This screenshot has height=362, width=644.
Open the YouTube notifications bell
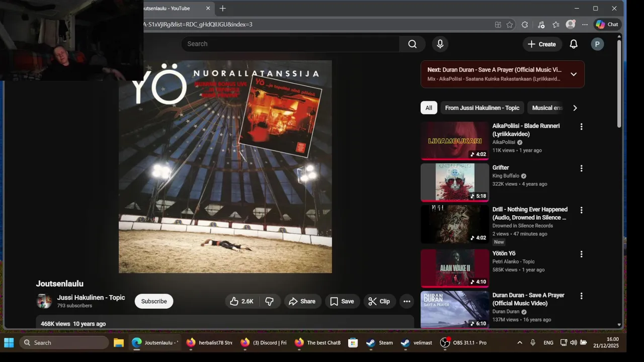pyautogui.click(x=574, y=44)
